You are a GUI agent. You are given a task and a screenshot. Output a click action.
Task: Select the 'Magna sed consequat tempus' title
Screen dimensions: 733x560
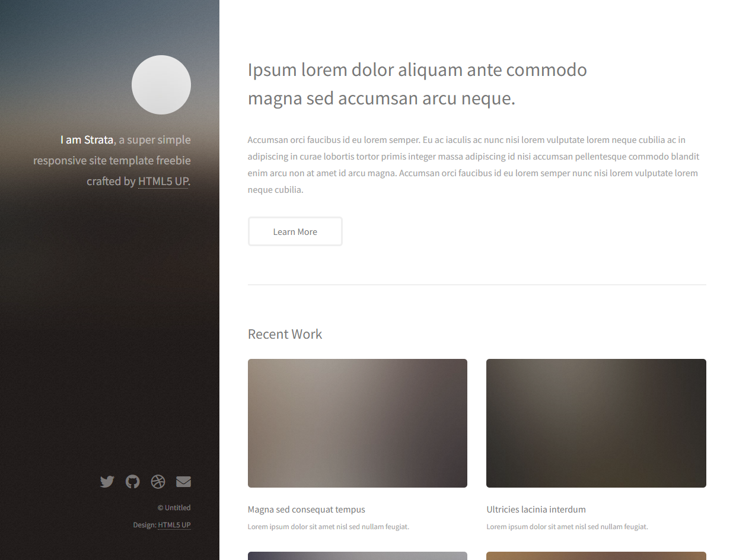[x=307, y=510]
